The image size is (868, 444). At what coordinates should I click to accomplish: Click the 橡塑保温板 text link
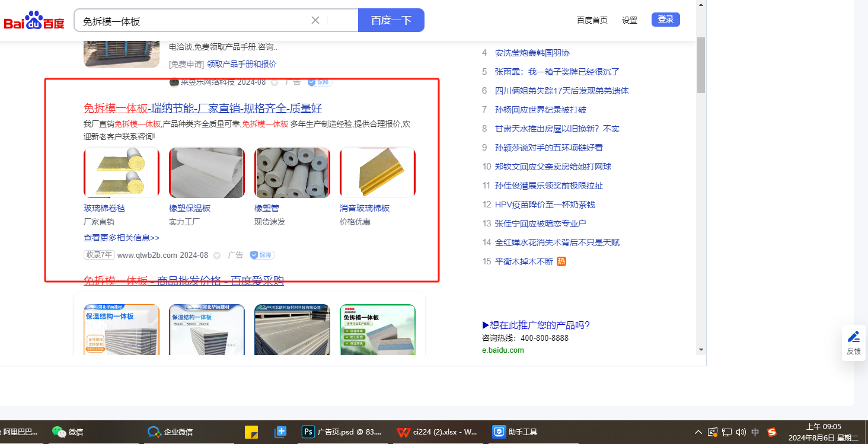point(190,208)
